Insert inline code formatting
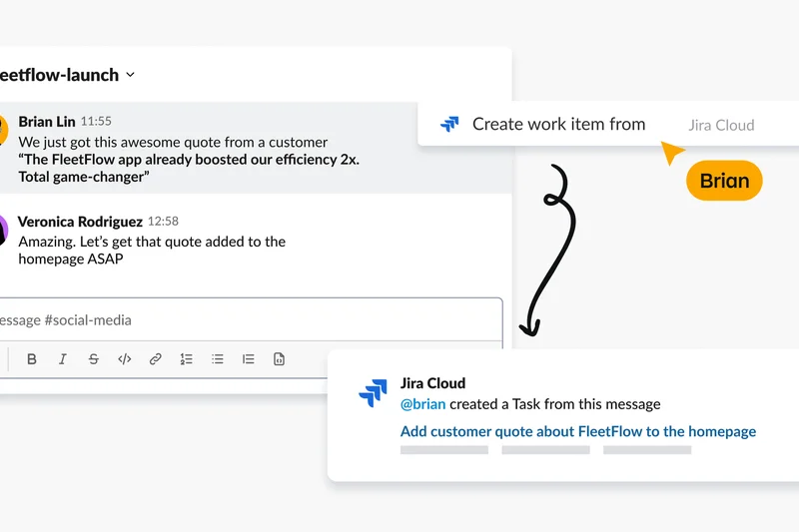 click(x=124, y=359)
